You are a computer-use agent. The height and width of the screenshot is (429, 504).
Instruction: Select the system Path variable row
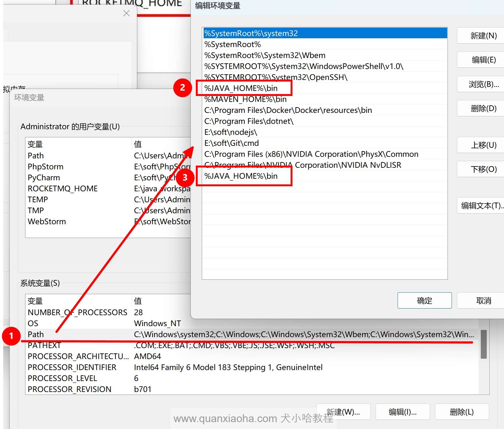(36, 334)
